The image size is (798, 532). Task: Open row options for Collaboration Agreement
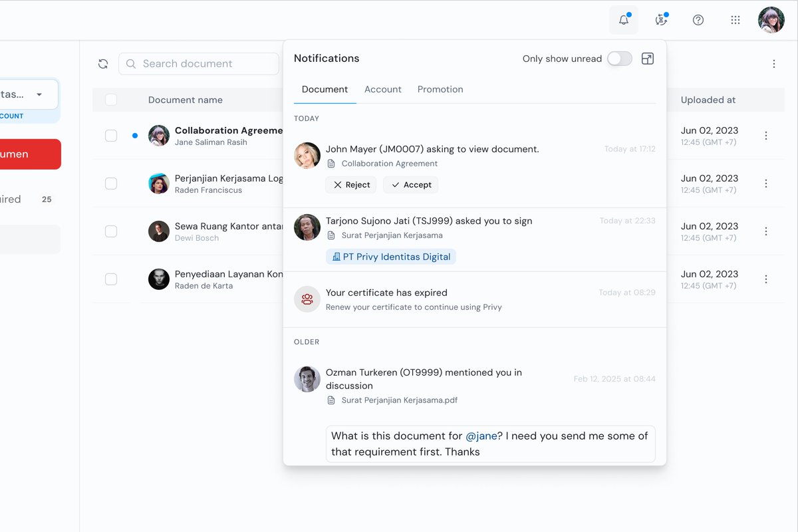pos(766,136)
